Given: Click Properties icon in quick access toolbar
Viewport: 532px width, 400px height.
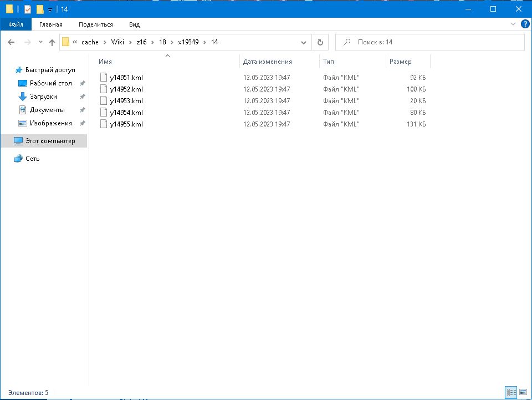Looking at the screenshot, I should coord(28,9).
